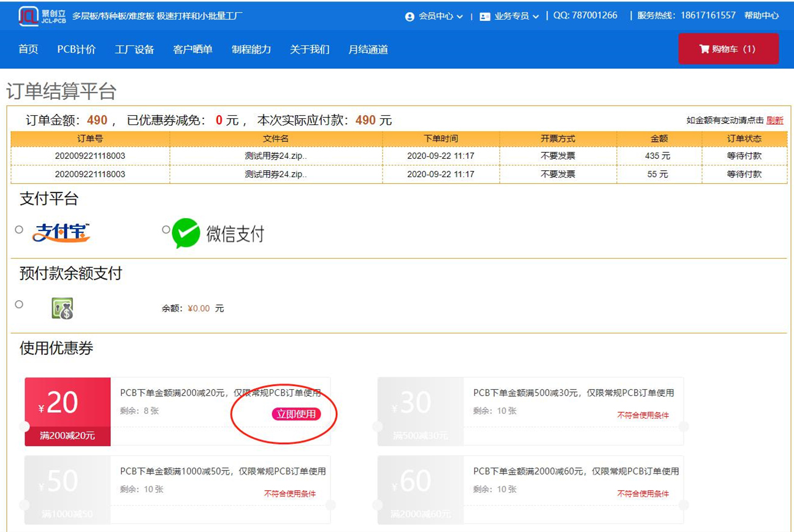Click 立即使用 button on ¥20 coupon
This screenshot has height=532, width=794.
[296, 414]
